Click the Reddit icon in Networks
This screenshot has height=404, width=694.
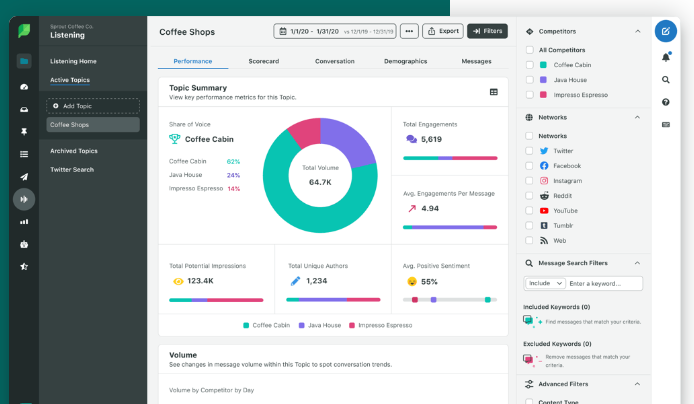(x=544, y=196)
